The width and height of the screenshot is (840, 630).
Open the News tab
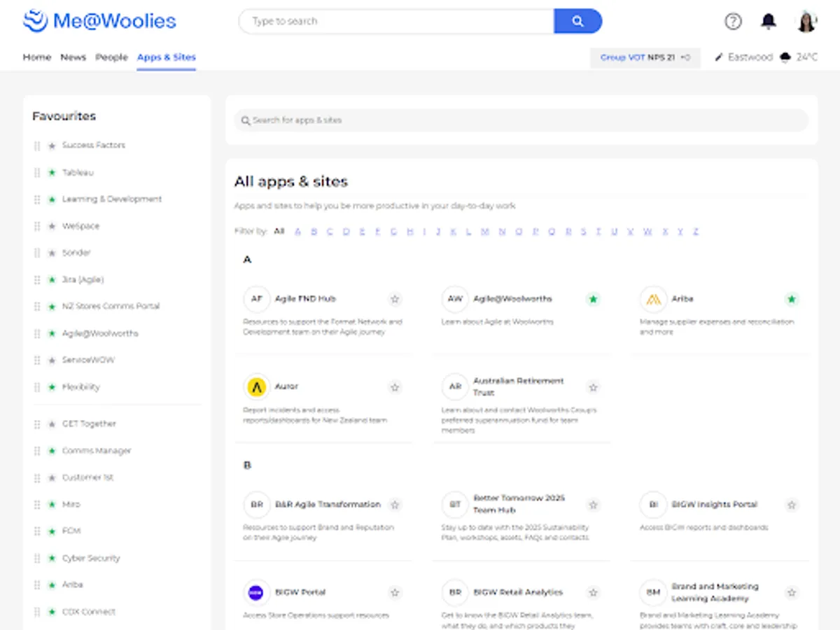point(73,57)
